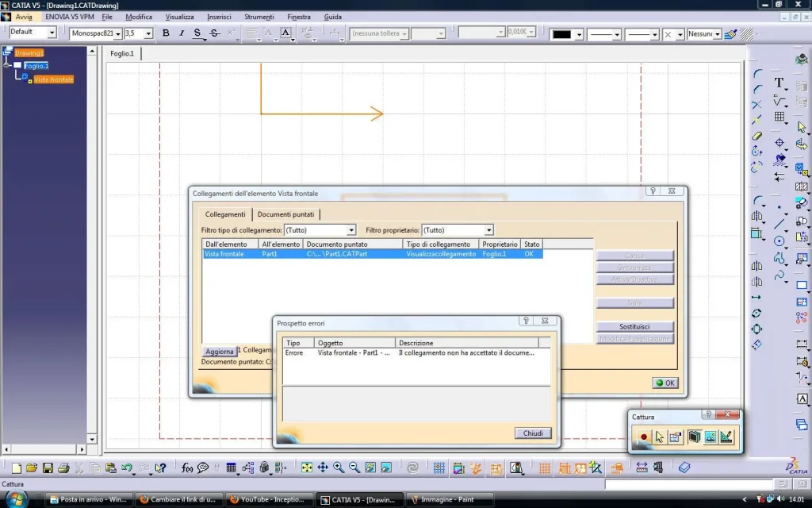
Task: Expand the Filtro tipo di collegamento dropdown
Action: 351,230
